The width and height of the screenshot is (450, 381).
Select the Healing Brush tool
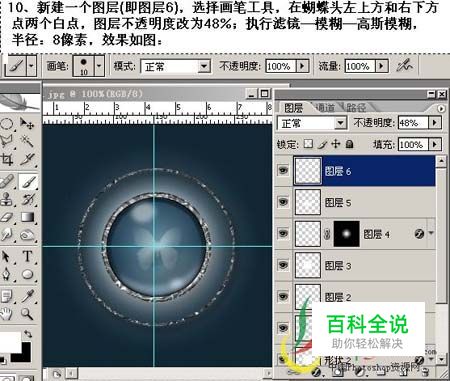tap(7, 182)
